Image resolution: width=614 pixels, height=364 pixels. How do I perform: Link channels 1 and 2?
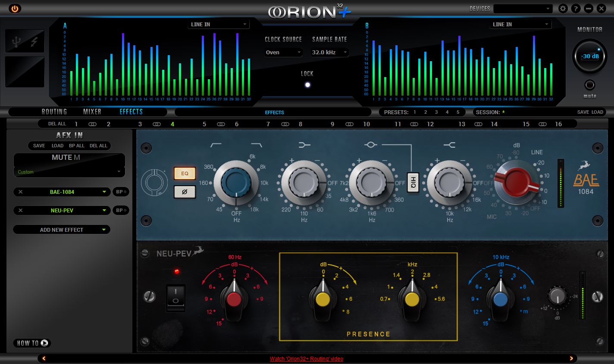(x=93, y=124)
